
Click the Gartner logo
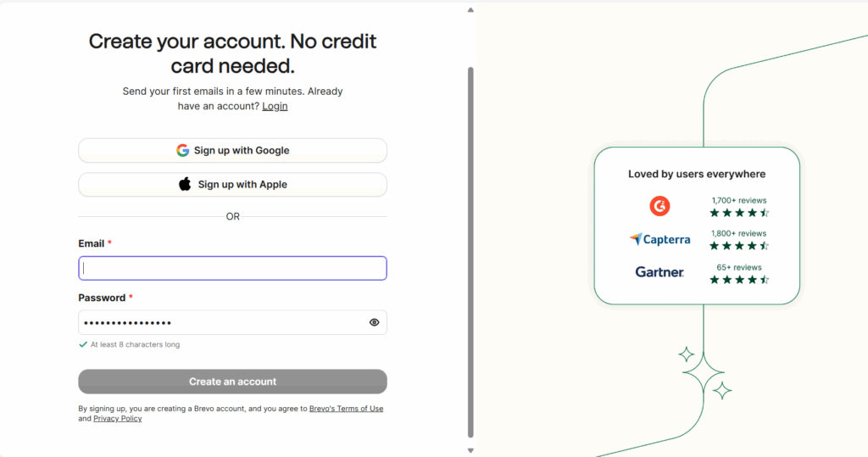[659, 272]
